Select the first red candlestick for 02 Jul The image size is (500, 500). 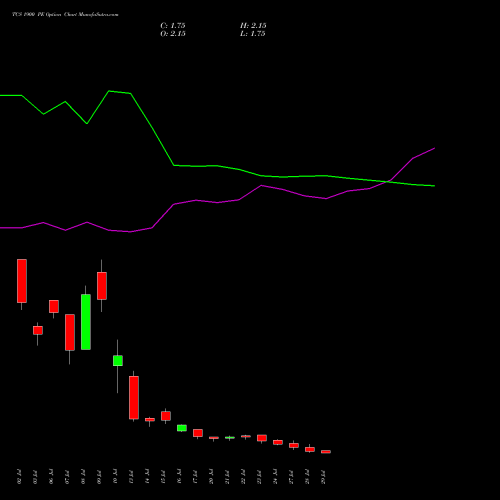pyautogui.click(x=22, y=281)
